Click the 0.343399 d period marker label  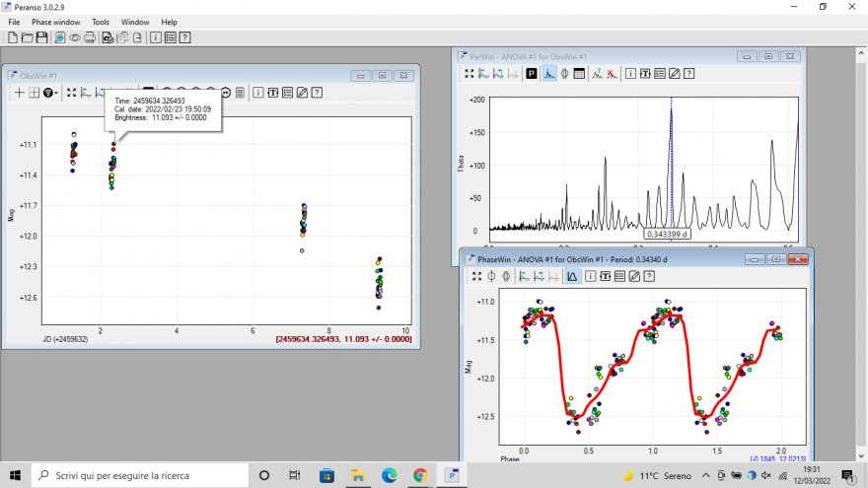tap(668, 234)
